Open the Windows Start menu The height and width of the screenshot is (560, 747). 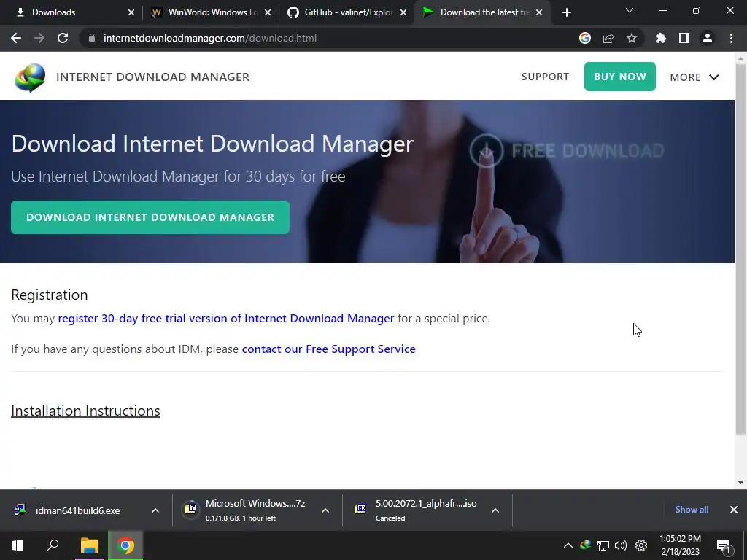pyautogui.click(x=18, y=545)
